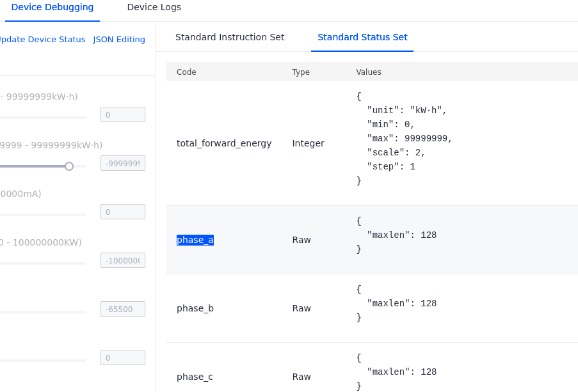The width and height of the screenshot is (578, 392).
Task: Click the Update Device Status link
Action: [41, 40]
